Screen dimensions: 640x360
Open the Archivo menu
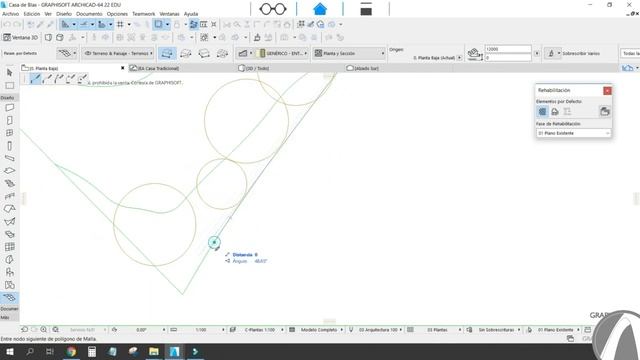(11, 14)
